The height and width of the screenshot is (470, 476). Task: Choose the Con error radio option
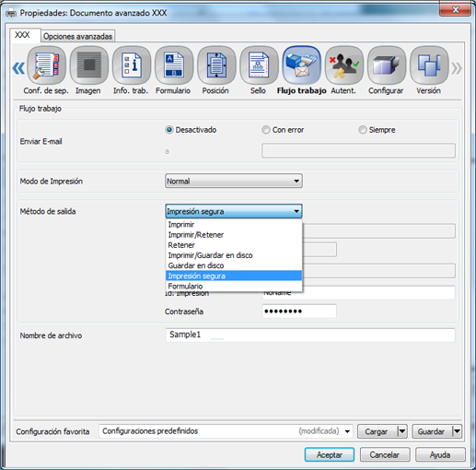[266, 130]
